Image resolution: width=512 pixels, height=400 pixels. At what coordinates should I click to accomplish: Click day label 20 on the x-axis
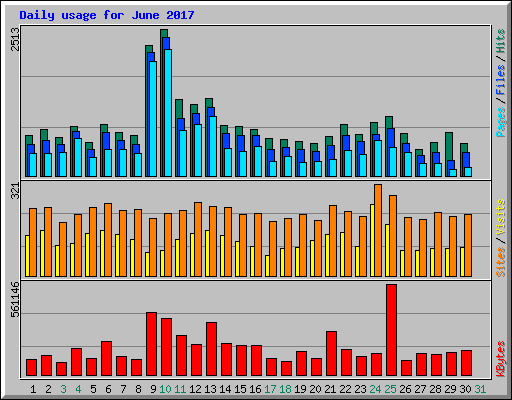[315, 389]
